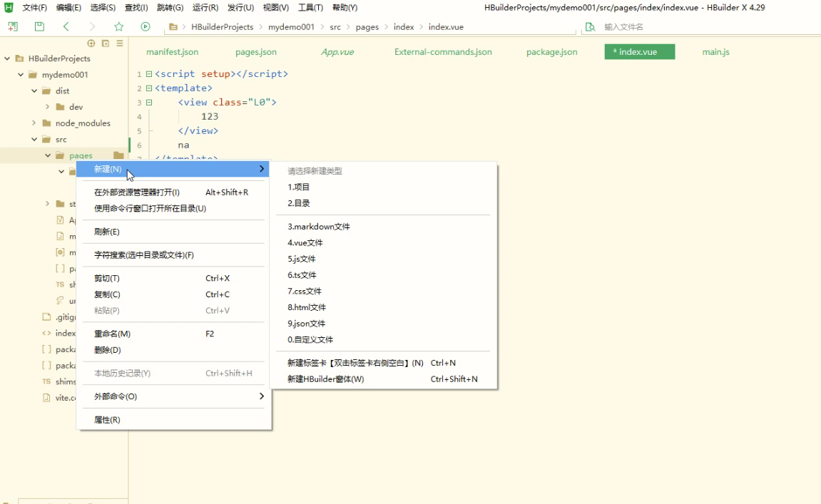The height and width of the screenshot is (504, 821).
Task: Switch to the manifest.json tab
Action: (173, 52)
